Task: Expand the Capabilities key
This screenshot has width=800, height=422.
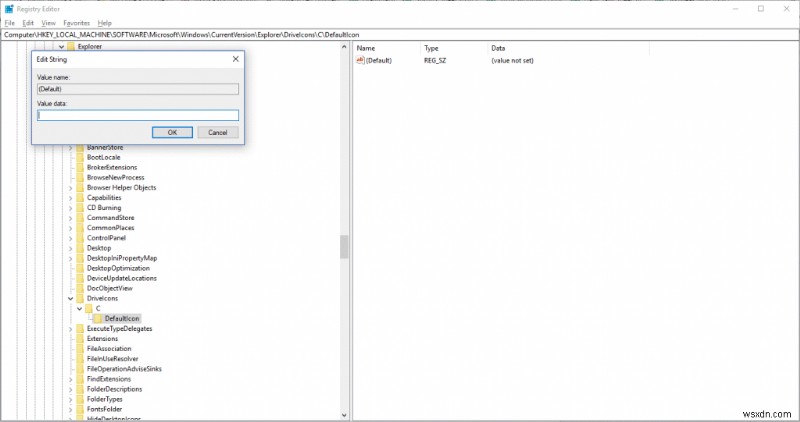Action: pyautogui.click(x=70, y=198)
